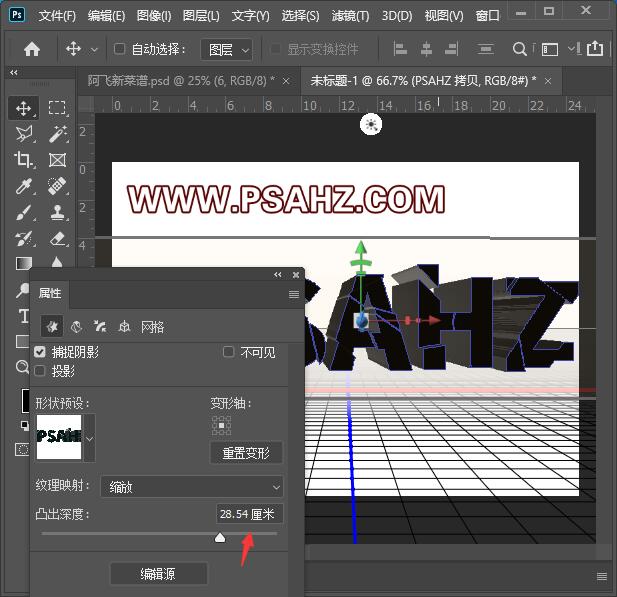
Task: Open 图层 auto-select dropdown
Action: tap(226, 50)
